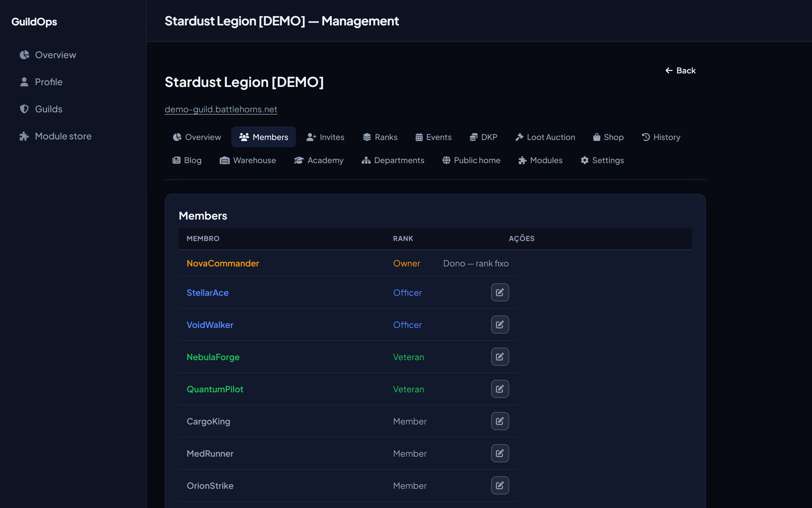Go to the Academy tab
The width and height of the screenshot is (812, 508).
[319, 160]
